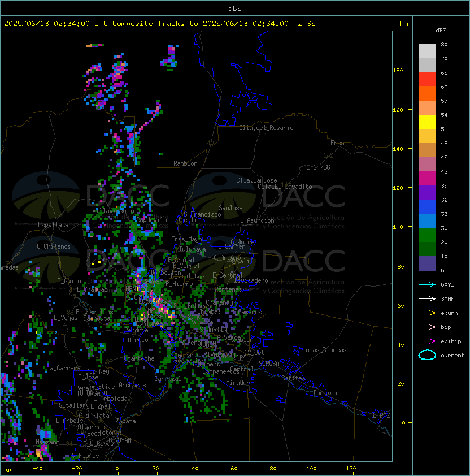Click the '180' tick on the vertical km axis
470x476 pixels.
pyautogui.click(x=398, y=71)
